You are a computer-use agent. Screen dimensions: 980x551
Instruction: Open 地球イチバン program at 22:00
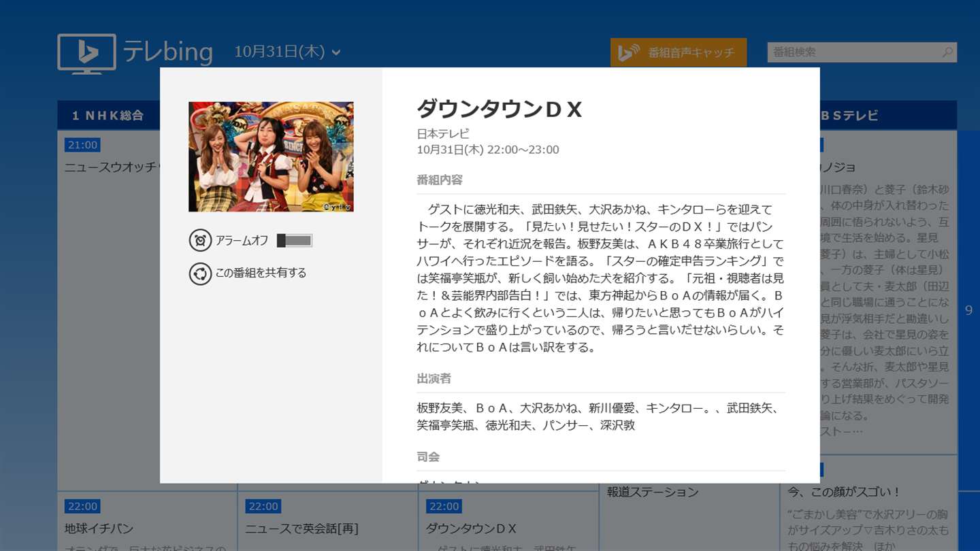point(99,529)
